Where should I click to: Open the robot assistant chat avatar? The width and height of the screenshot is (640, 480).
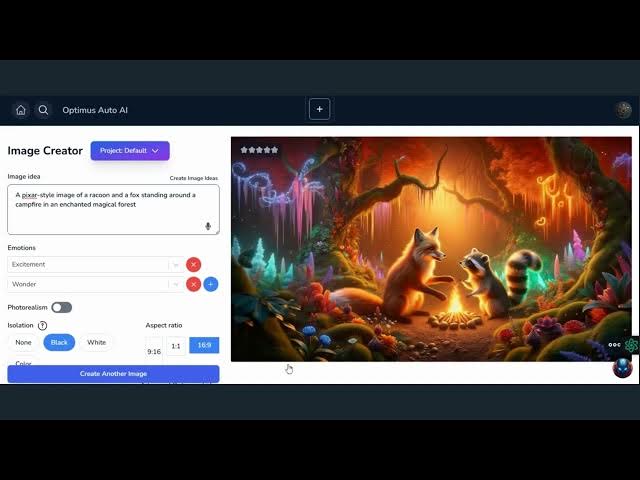(622, 367)
